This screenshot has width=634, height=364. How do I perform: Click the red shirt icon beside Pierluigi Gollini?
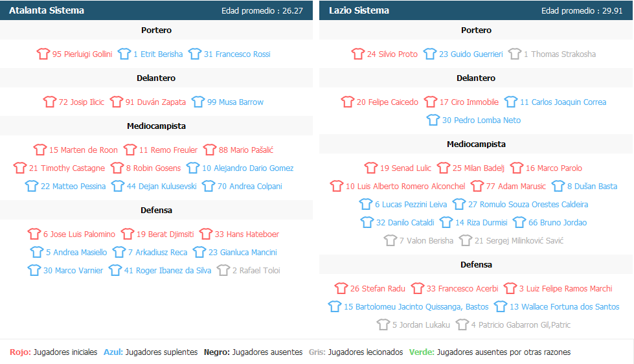pos(43,54)
